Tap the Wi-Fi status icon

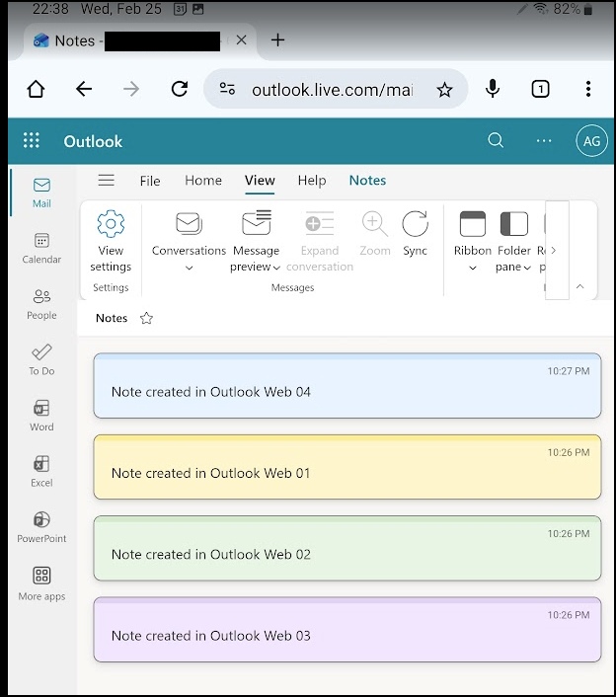coord(541,9)
